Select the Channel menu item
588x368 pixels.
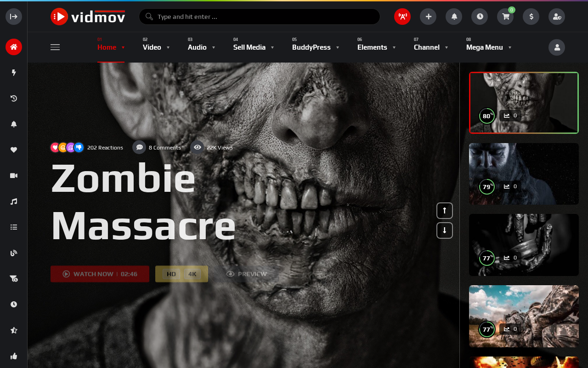(427, 47)
